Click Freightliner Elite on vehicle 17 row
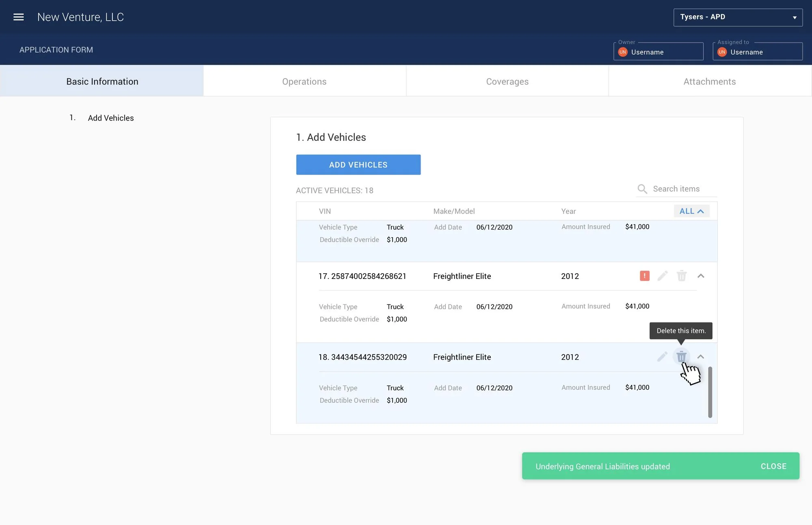812x525 pixels. click(x=462, y=276)
